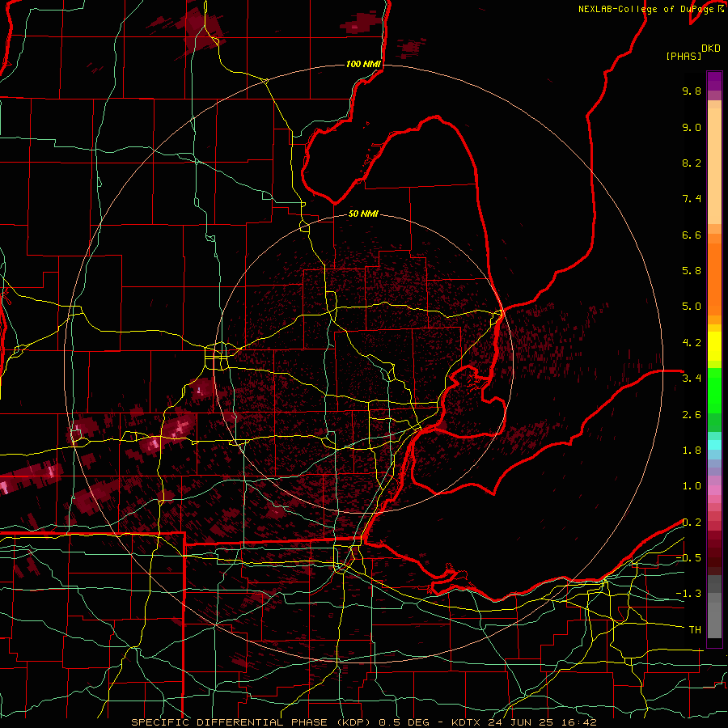728x728 pixels.
Task: Pick the pale peach segment of color bar
Action: pos(714,166)
